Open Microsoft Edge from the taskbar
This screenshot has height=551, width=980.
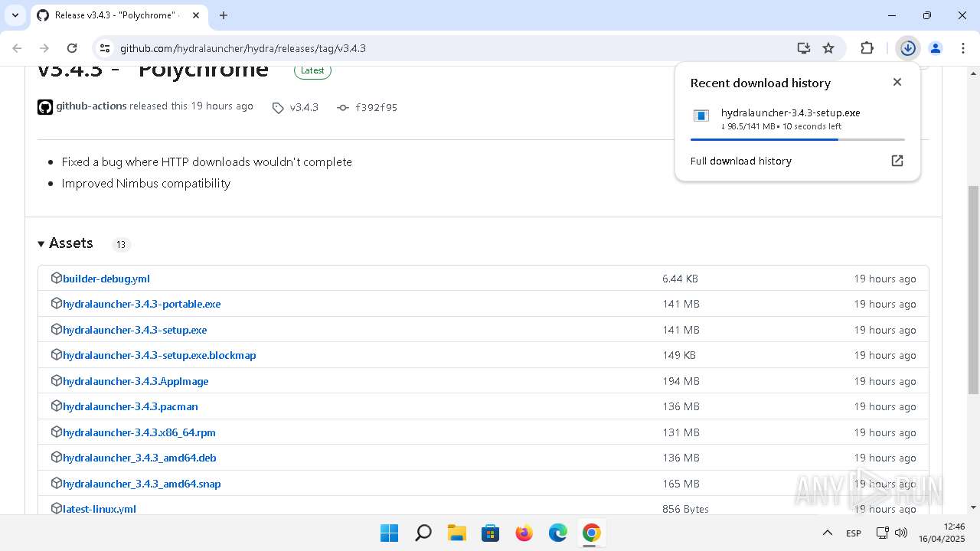[x=558, y=533]
